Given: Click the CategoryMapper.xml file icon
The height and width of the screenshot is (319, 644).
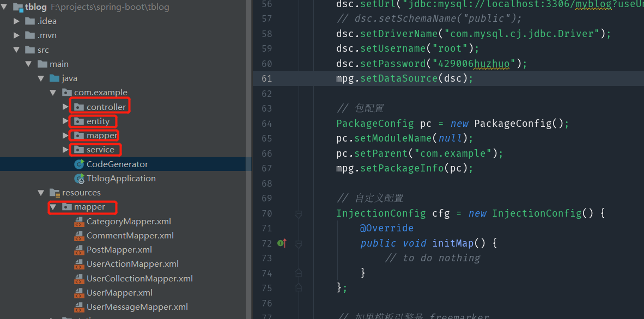Looking at the screenshot, I should click(x=79, y=222).
